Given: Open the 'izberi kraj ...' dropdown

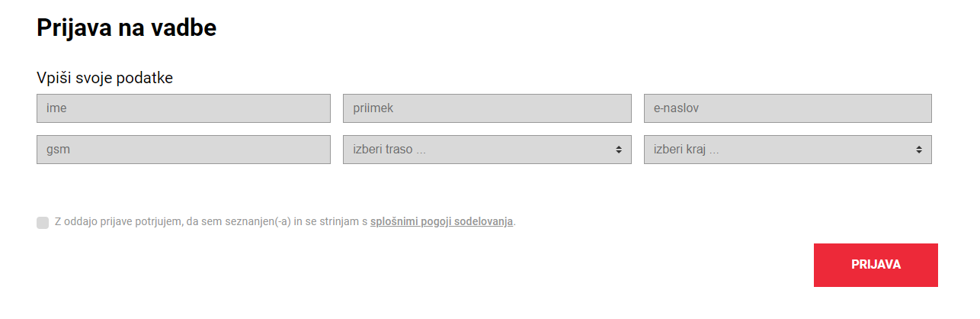Looking at the screenshot, I should pyautogui.click(x=788, y=150).
